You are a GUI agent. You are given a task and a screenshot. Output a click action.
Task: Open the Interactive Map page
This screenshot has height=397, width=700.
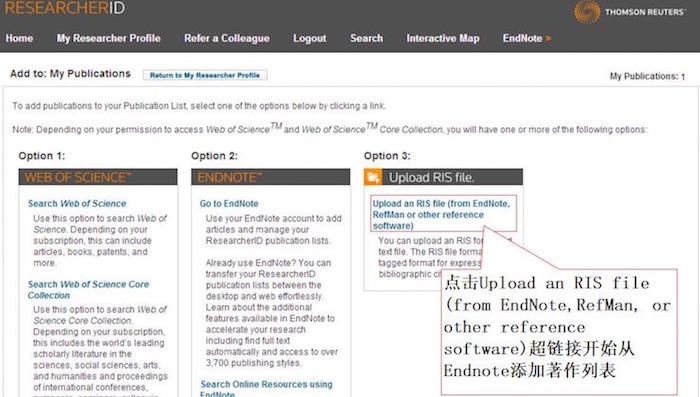[443, 38]
